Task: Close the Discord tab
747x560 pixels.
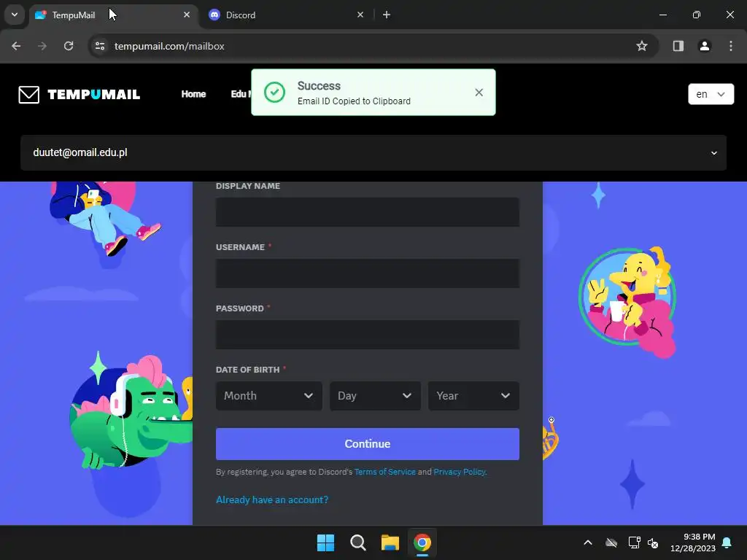Action: pyautogui.click(x=360, y=15)
